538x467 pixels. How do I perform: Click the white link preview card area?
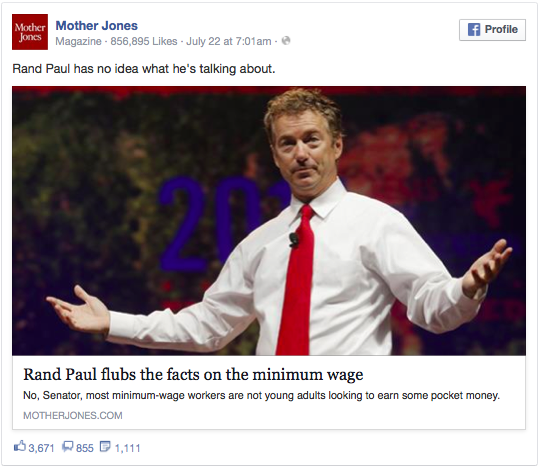click(269, 393)
